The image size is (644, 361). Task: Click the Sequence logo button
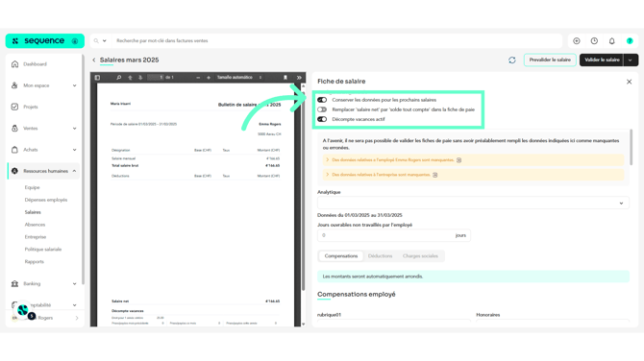pyautogui.click(x=45, y=41)
